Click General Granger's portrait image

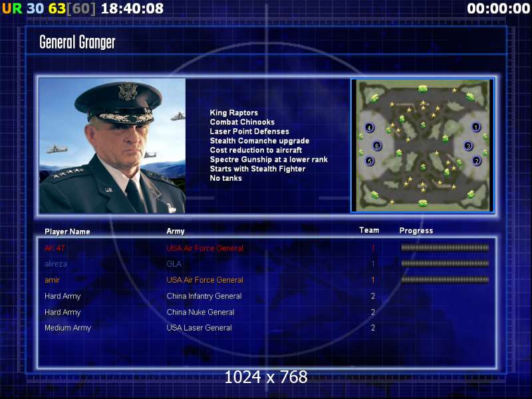[112, 146]
